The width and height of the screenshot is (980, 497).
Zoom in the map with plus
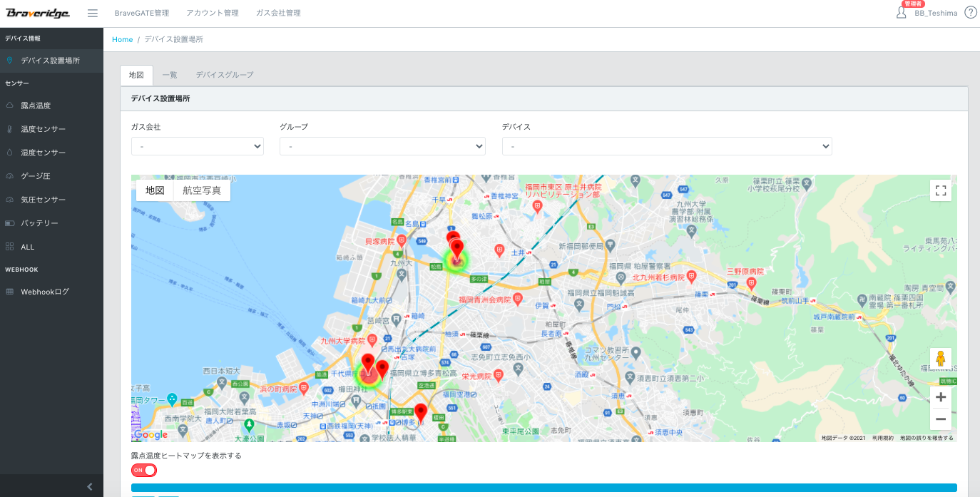(x=941, y=397)
